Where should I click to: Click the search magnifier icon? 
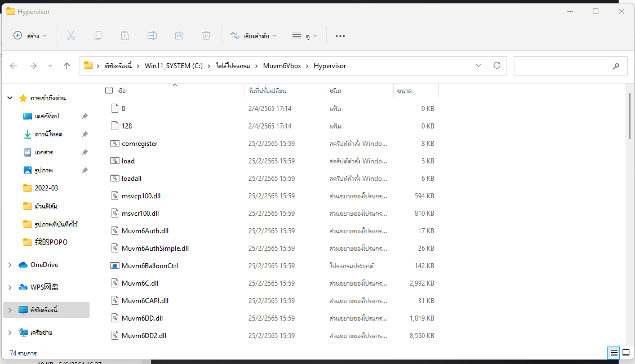point(616,66)
